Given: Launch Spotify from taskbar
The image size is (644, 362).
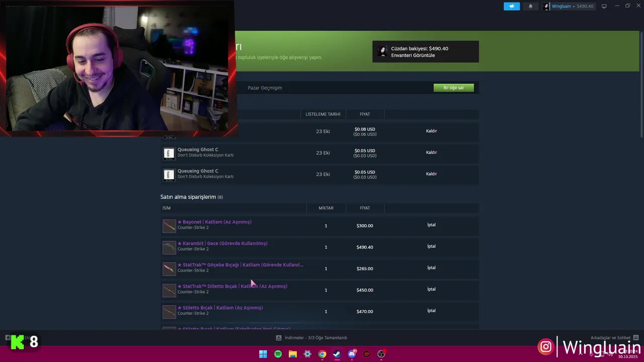Looking at the screenshot, I should (278, 354).
